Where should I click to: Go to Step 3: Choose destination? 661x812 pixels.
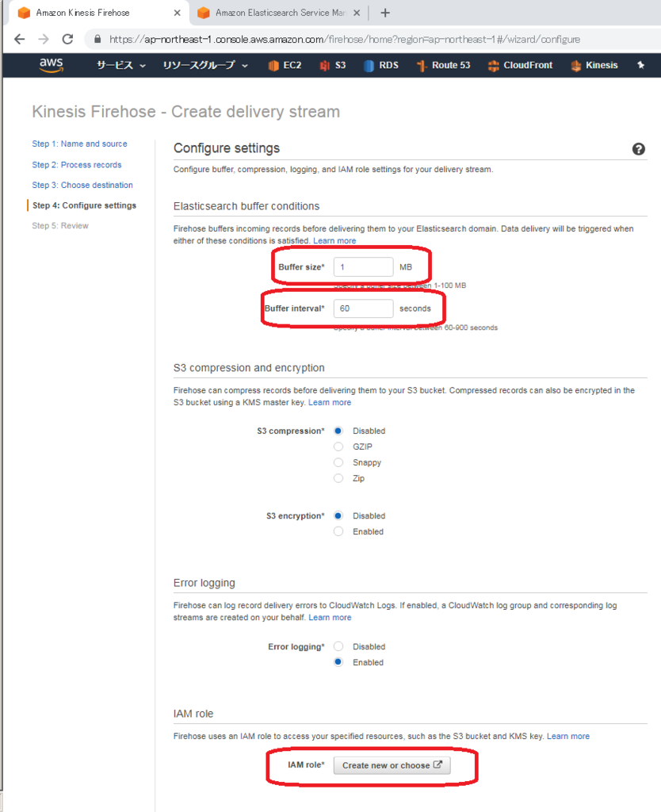point(82,185)
